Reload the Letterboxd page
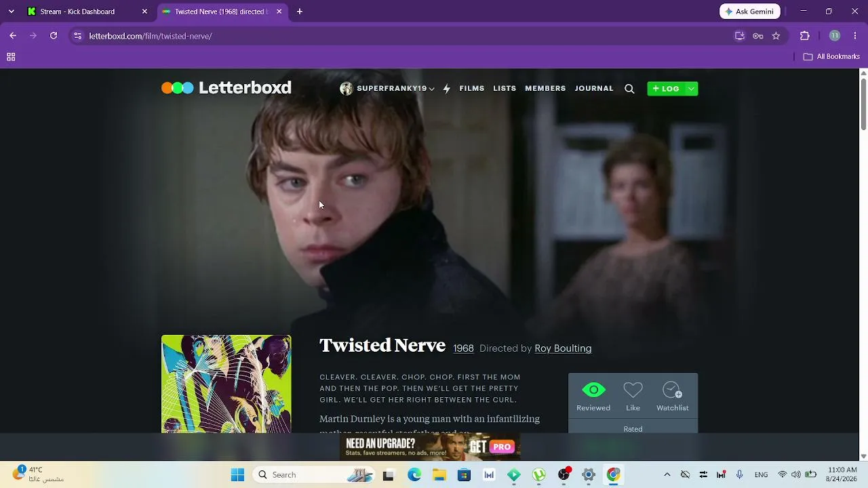The height and width of the screenshot is (488, 868). (54, 36)
